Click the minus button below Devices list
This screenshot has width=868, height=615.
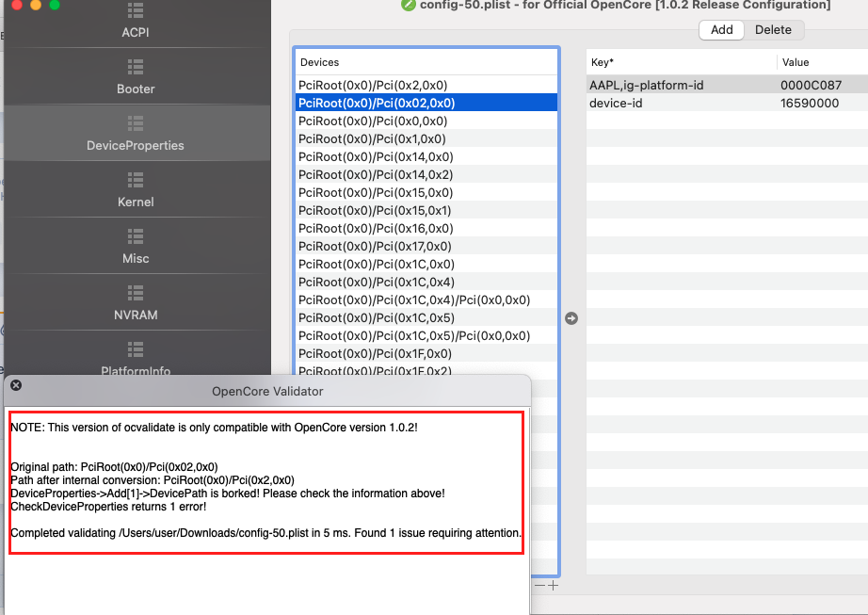click(x=539, y=585)
